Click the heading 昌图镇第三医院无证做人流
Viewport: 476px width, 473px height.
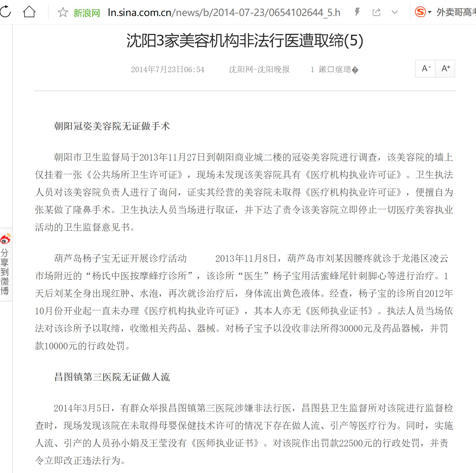click(x=112, y=377)
